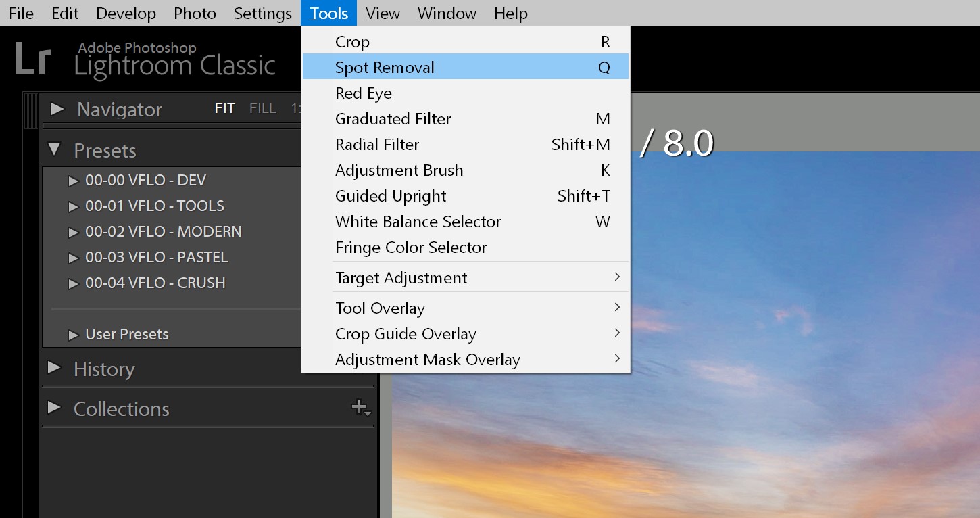
Task: Activate Red Eye correction
Action: tap(364, 93)
